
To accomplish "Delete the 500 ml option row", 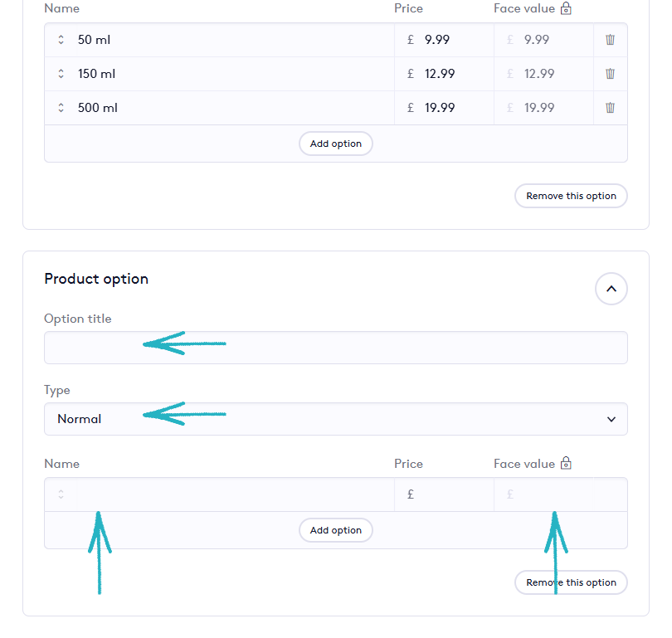I will click(610, 108).
